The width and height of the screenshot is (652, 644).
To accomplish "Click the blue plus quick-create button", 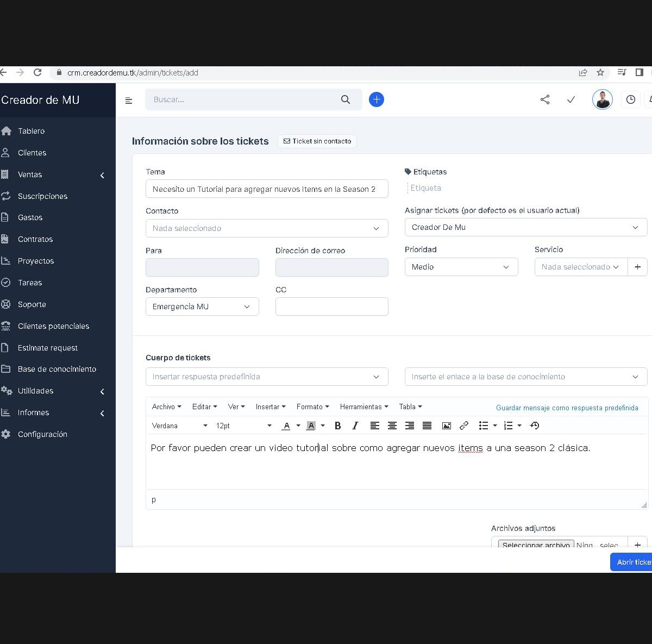I will 377,99.
